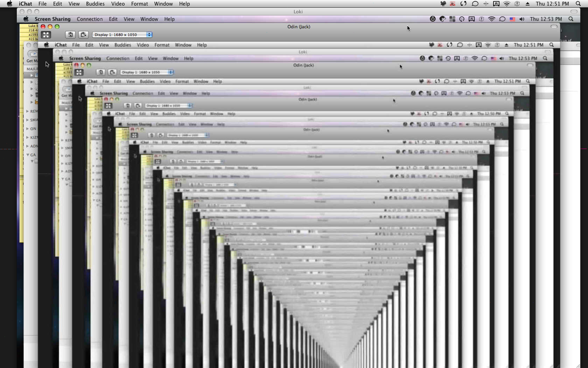Open Spotlight search in topmost menu bar

(578, 4)
